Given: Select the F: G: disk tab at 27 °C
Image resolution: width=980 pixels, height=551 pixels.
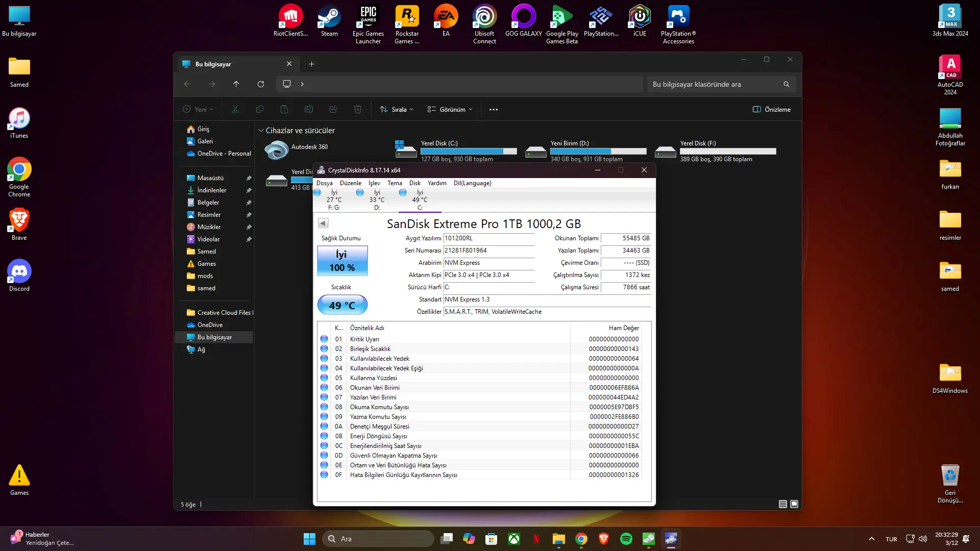Looking at the screenshot, I should pyautogui.click(x=334, y=200).
